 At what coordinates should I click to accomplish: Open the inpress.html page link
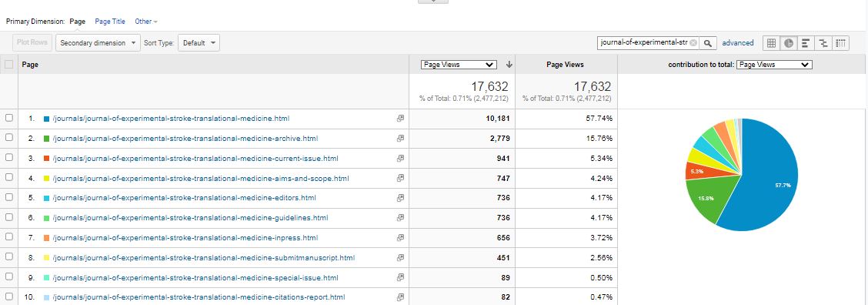coord(185,237)
